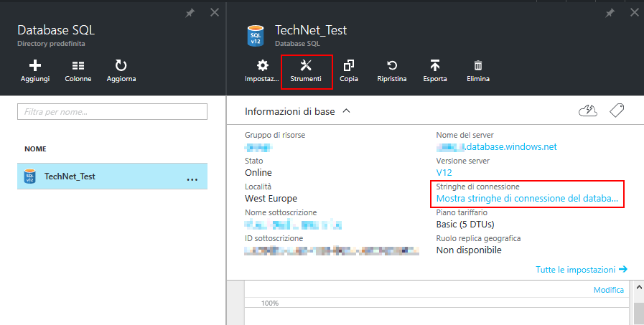Click the Ripristina restore icon
Screen dimensions: 644x325
[x=392, y=65]
